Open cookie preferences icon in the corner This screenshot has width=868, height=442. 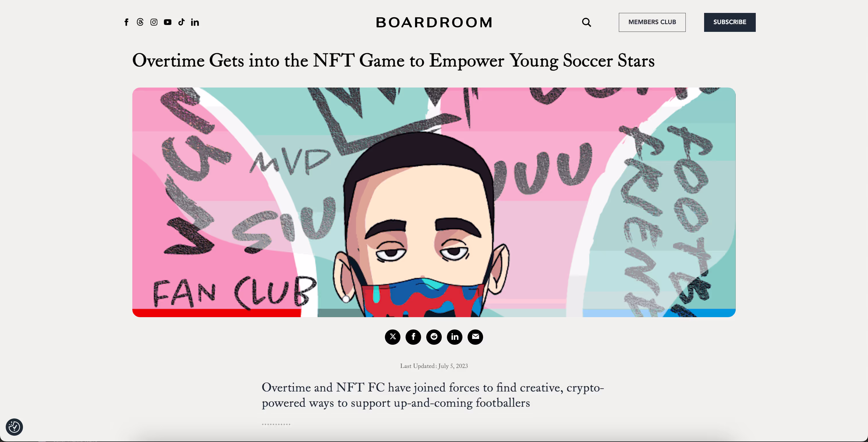pos(14,427)
